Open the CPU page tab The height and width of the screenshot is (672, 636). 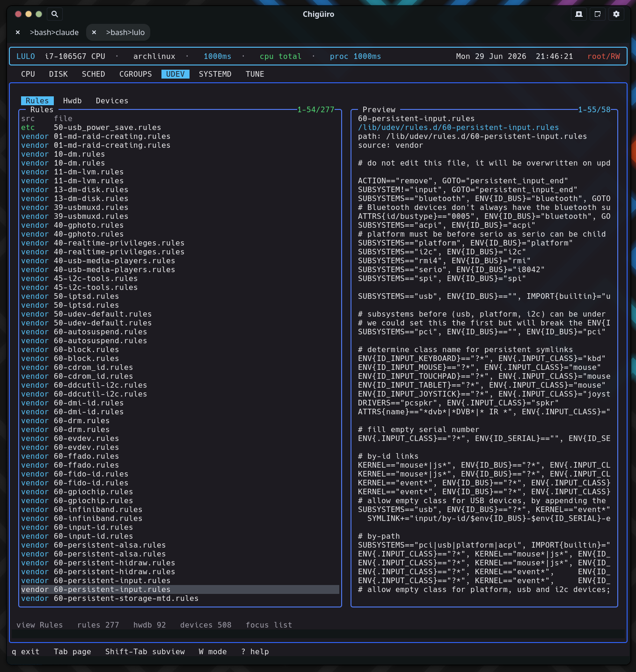click(28, 74)
